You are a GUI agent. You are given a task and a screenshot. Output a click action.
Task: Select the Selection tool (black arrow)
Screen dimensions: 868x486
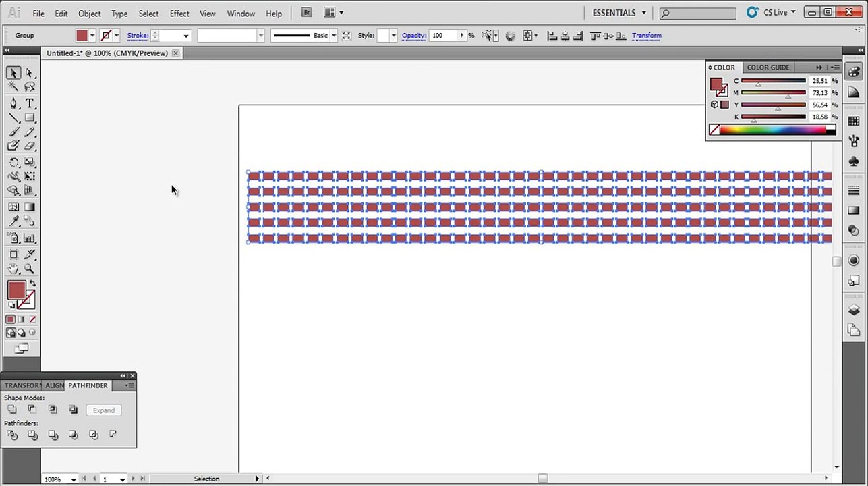[13, 73]
